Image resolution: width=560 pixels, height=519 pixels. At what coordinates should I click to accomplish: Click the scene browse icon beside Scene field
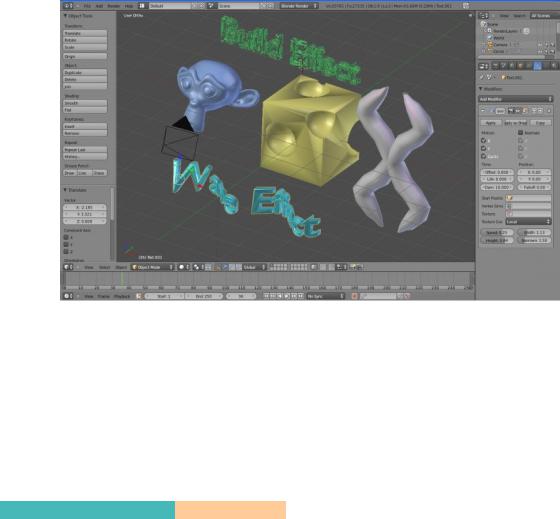(x=211, y=6)
